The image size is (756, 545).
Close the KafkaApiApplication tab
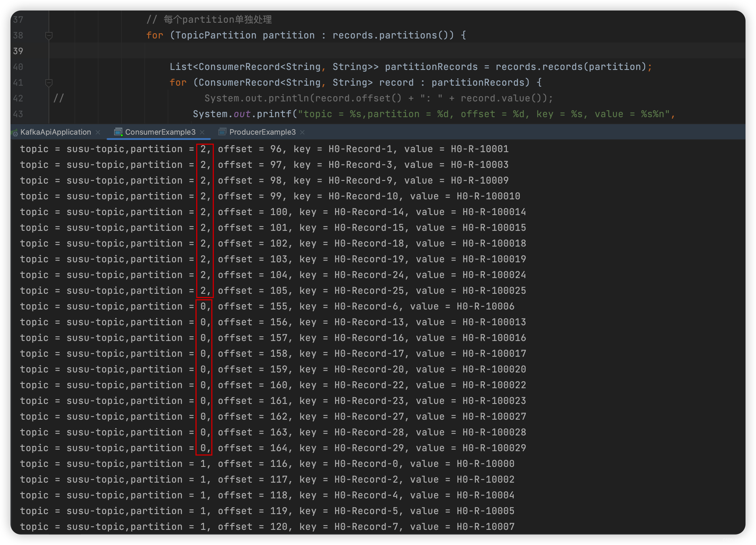(98, 132)
